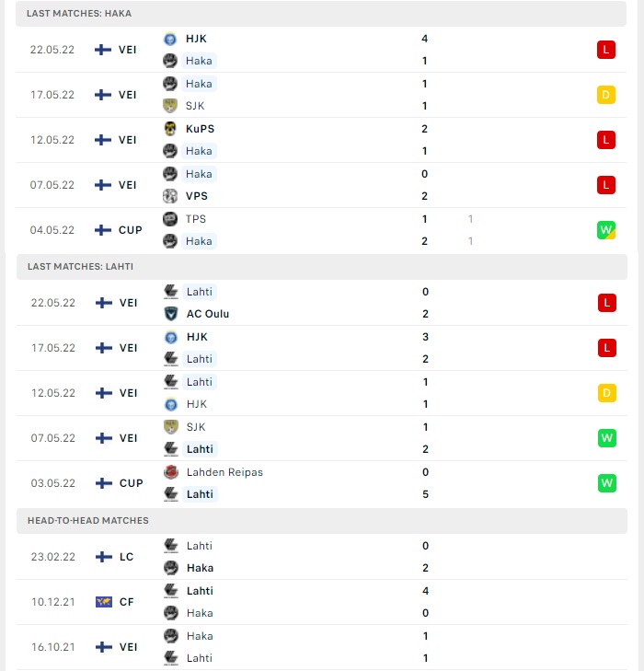Click the SJK crest in the 17.05.22 Haka match
Viewport: 644px width, 671px height.
170,106
